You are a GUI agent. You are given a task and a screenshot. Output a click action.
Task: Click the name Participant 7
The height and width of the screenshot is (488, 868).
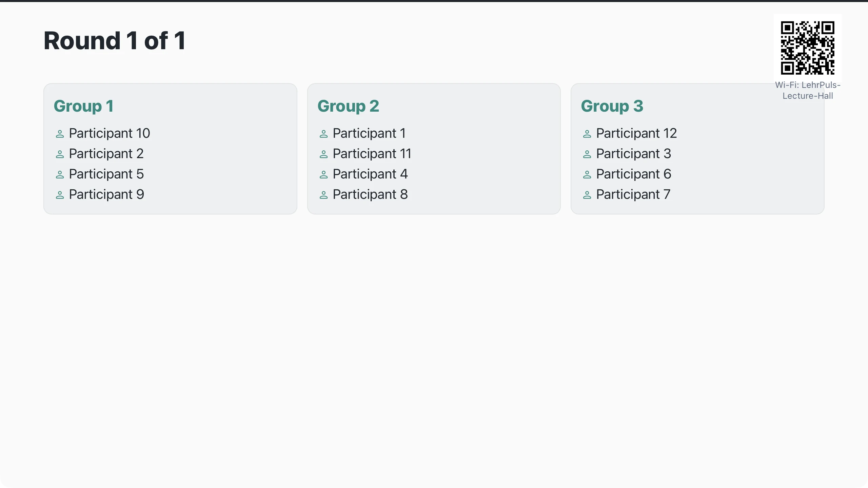coord(633,194)
